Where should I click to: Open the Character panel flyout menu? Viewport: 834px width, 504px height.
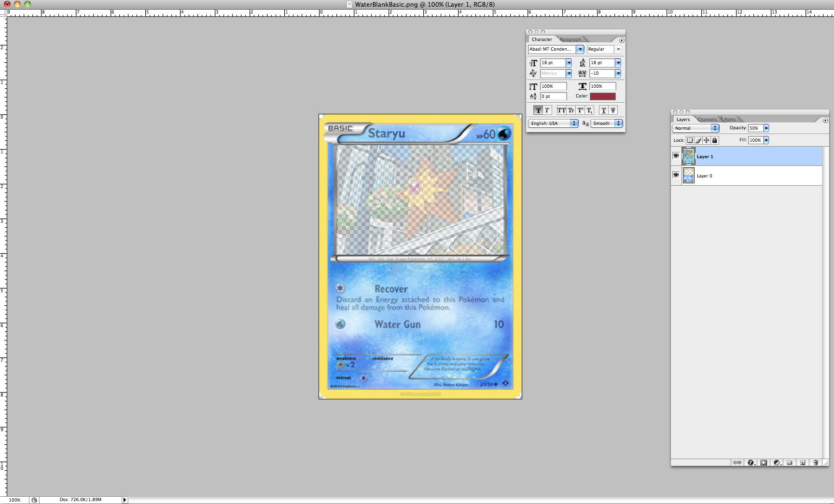click(622, 40)
